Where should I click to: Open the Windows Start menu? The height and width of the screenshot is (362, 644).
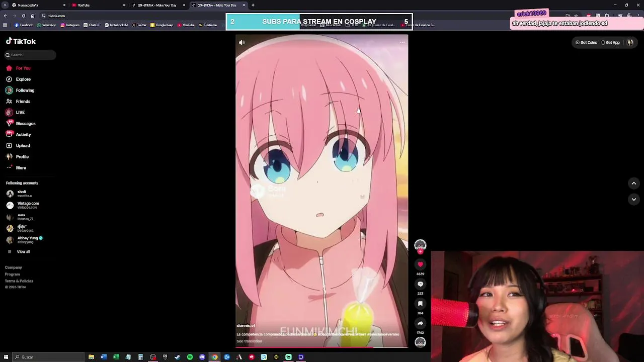pos(6,357)
